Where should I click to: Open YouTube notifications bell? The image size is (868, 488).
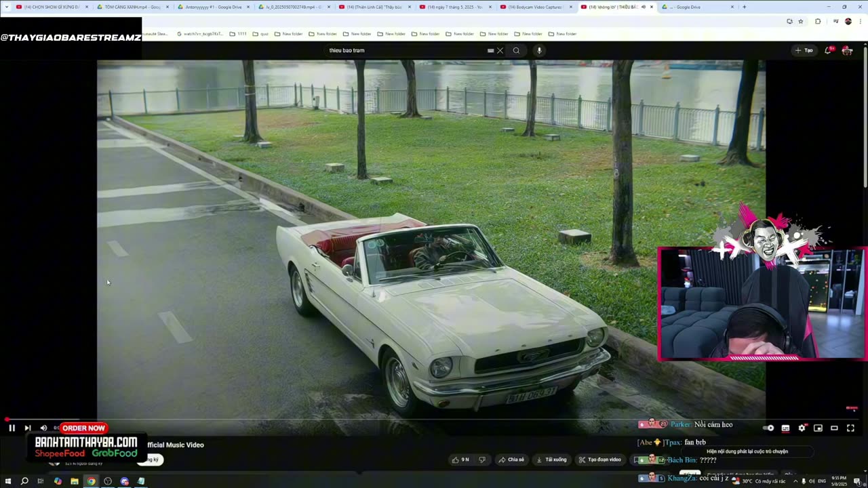[x=828, y=50]
